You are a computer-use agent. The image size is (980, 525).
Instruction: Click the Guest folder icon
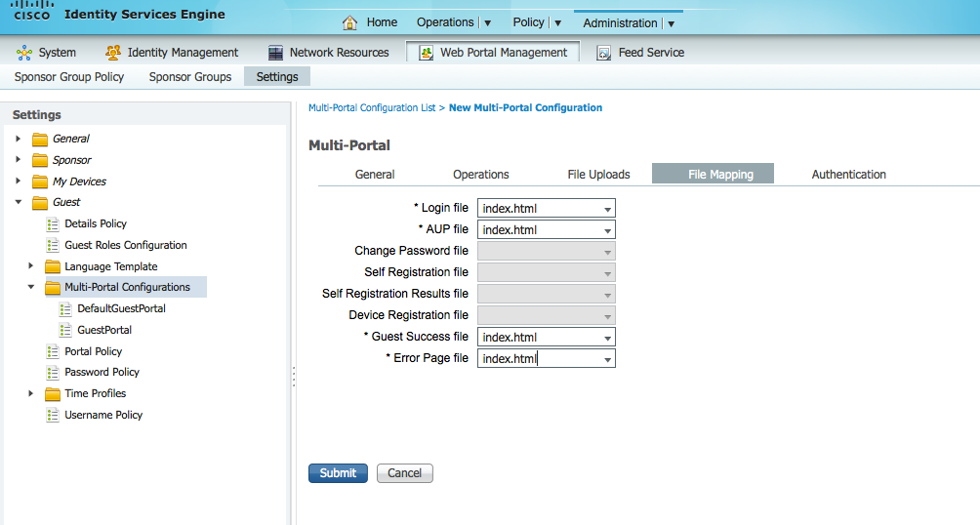40,203
